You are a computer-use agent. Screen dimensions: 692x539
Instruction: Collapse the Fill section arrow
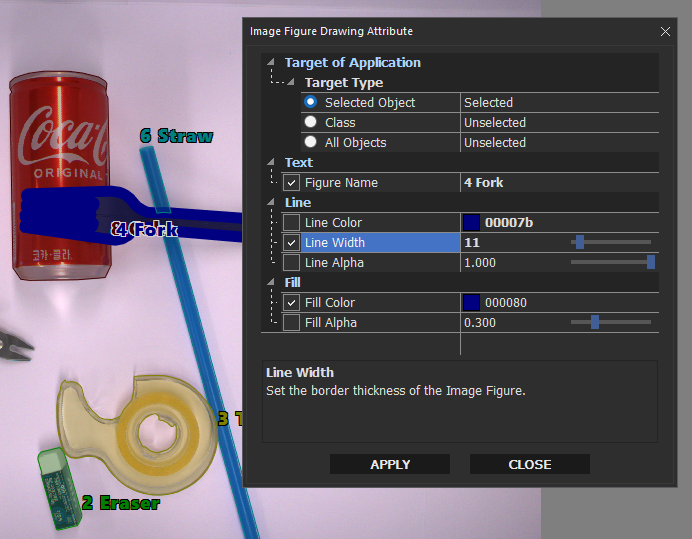click(x=271, y=282)
